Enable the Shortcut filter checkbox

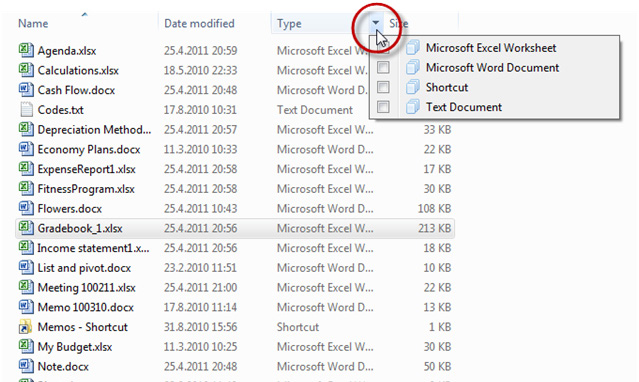pos(383,87)
